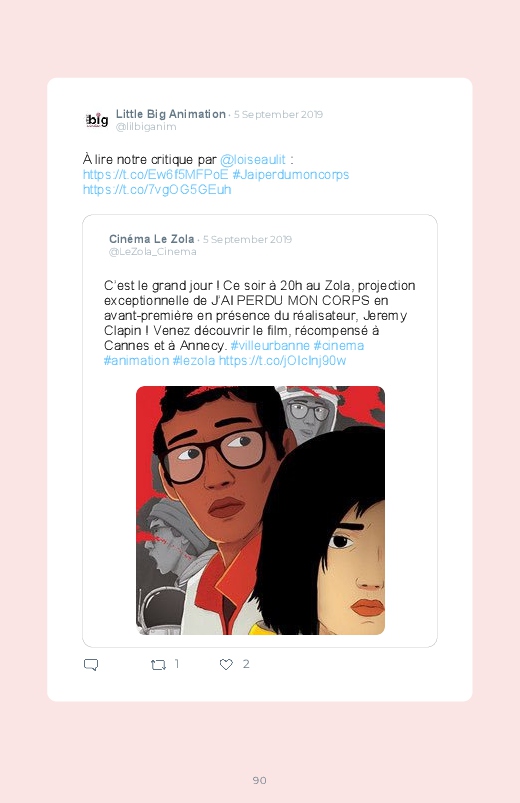Click the retweet arrows icon
Viewport: 520px width, 803px height.
click(158, 665)
